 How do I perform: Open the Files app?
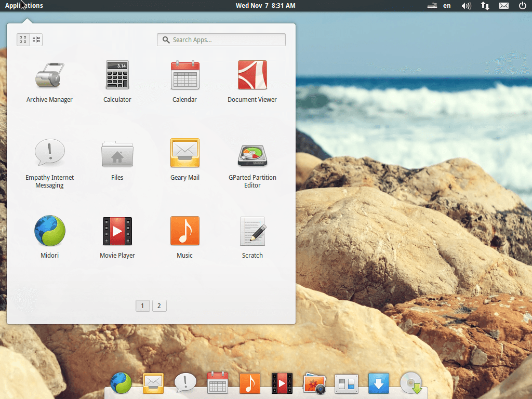117,160
